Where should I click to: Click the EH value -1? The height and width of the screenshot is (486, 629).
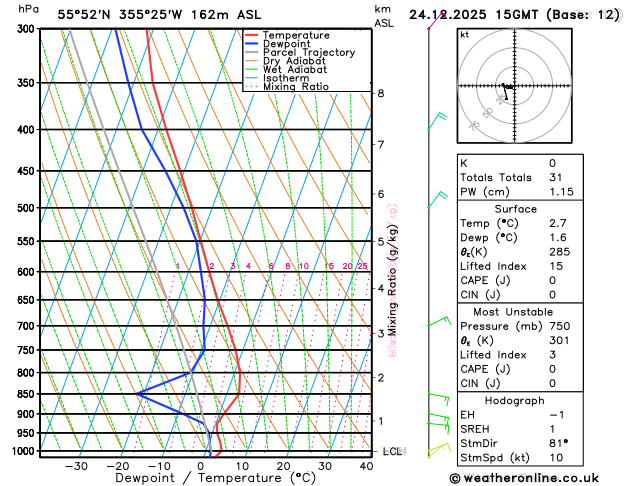(x=557, y=415)
